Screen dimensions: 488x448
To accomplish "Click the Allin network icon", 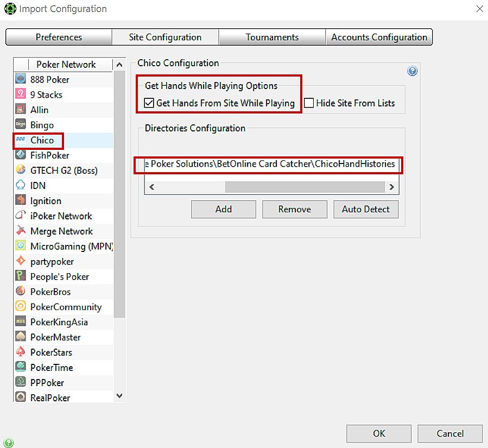I will 21,109.
